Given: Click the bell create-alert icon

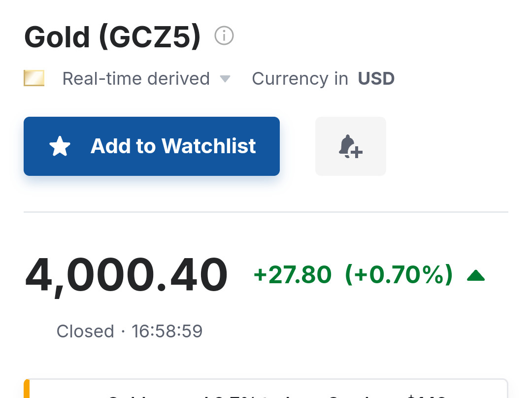Looking at the screenshot, I should [351, 147].
